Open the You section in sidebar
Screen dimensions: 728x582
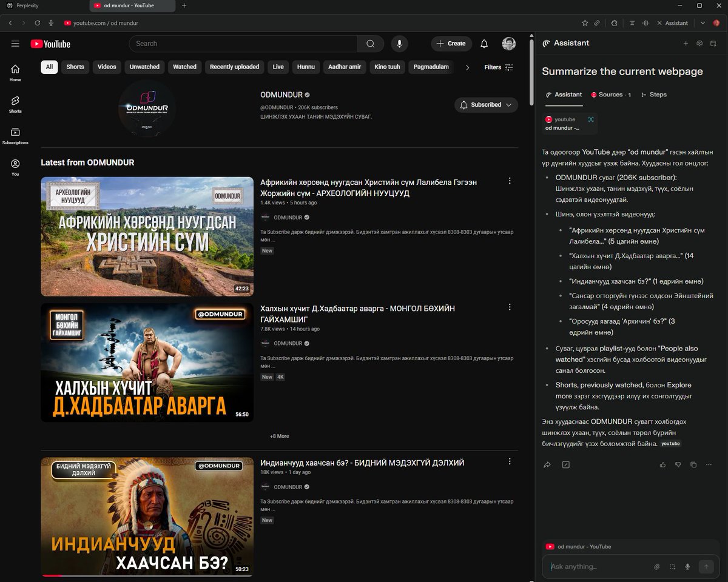[x=15, y=167]
